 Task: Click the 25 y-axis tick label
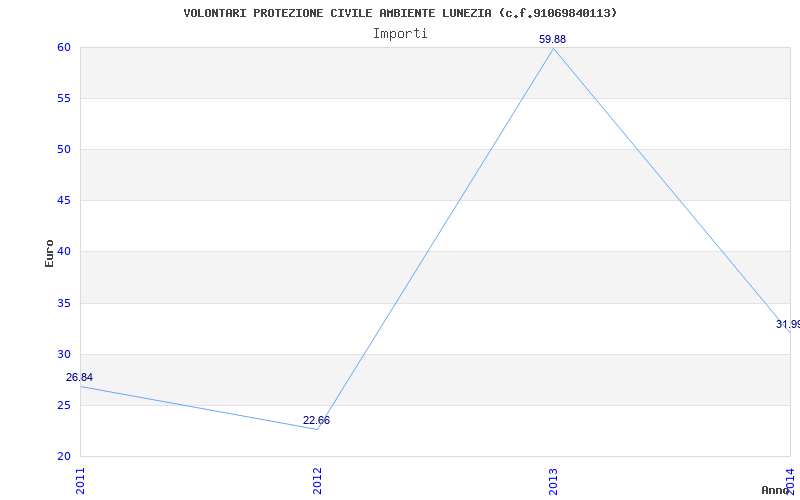[63, 406]
